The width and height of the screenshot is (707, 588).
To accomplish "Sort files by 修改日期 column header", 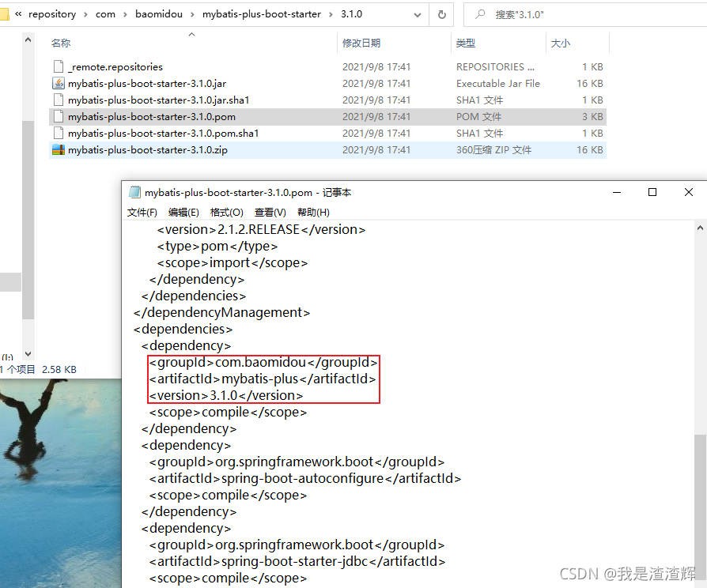I will click(x=361, y=43).
